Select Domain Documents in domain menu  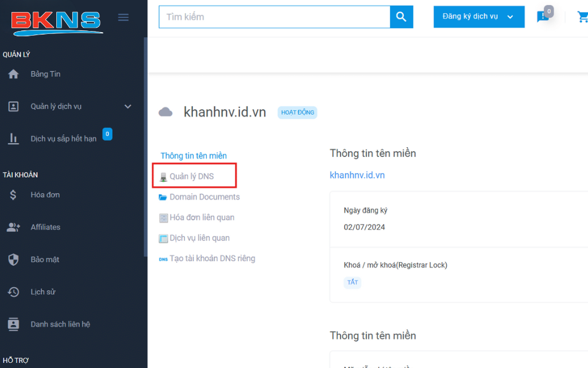204,197
